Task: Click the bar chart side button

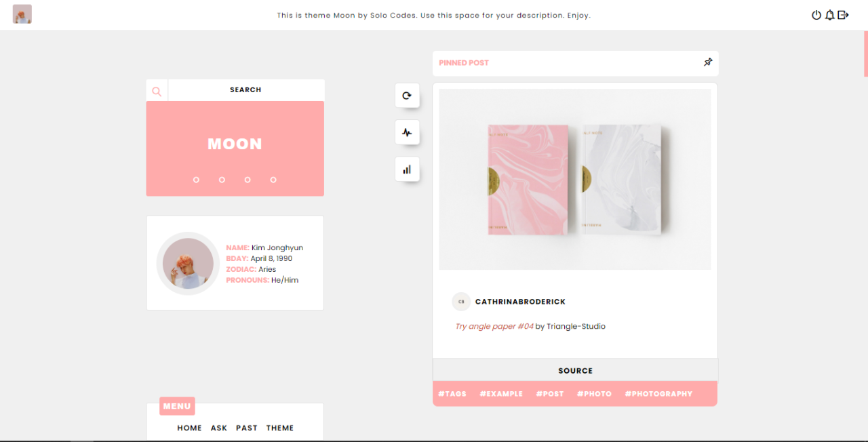Action: (x=407, y=169)
